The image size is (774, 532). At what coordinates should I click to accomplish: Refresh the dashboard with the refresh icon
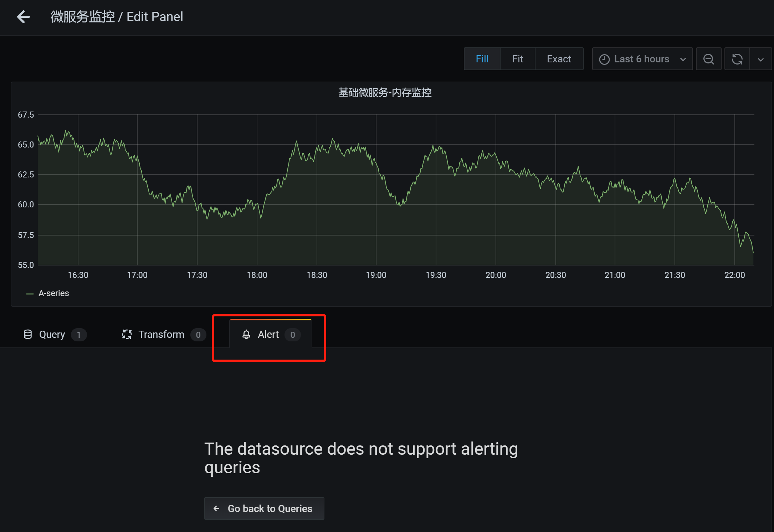[737, 59]
